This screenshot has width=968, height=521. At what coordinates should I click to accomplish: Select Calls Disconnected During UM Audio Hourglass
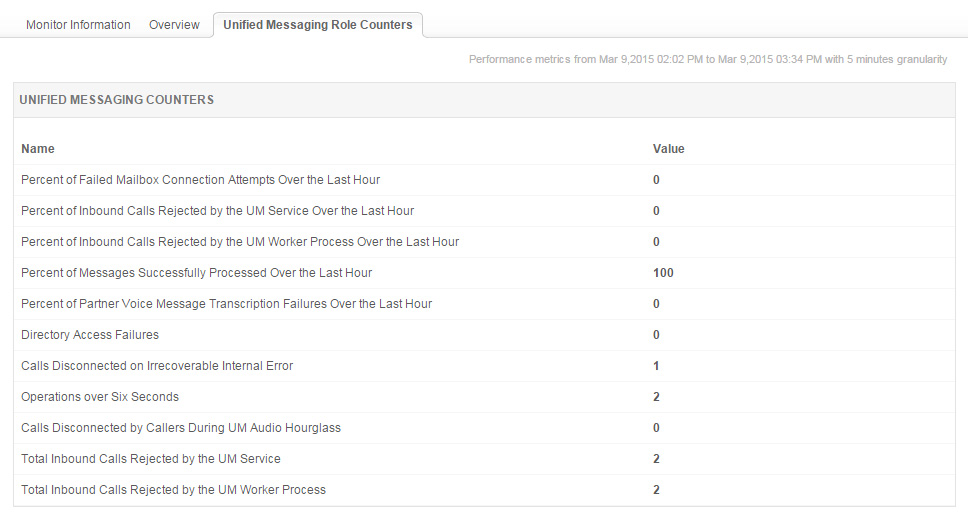[181, 428]
